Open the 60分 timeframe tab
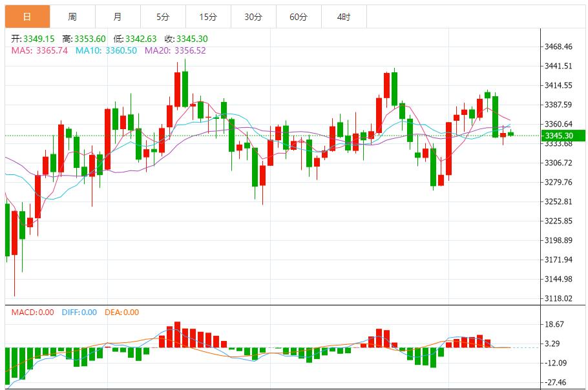The image size is (588, 390). (299, 17)
